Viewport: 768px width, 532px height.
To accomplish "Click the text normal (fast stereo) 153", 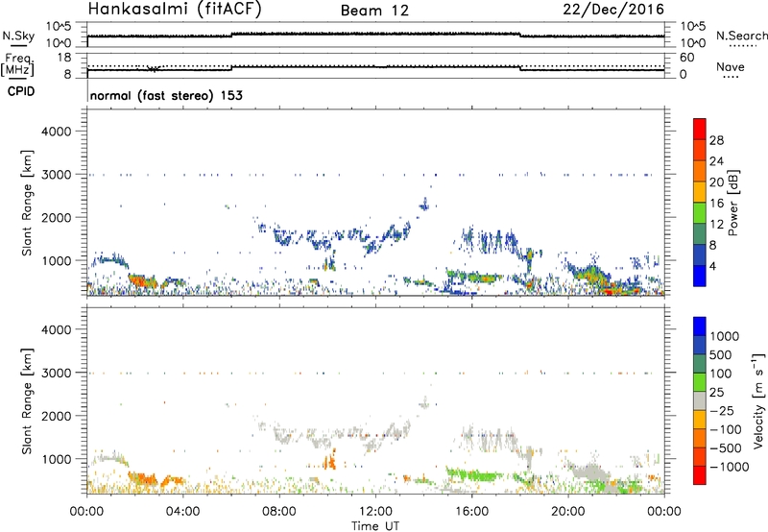I will tap(166, 95).
